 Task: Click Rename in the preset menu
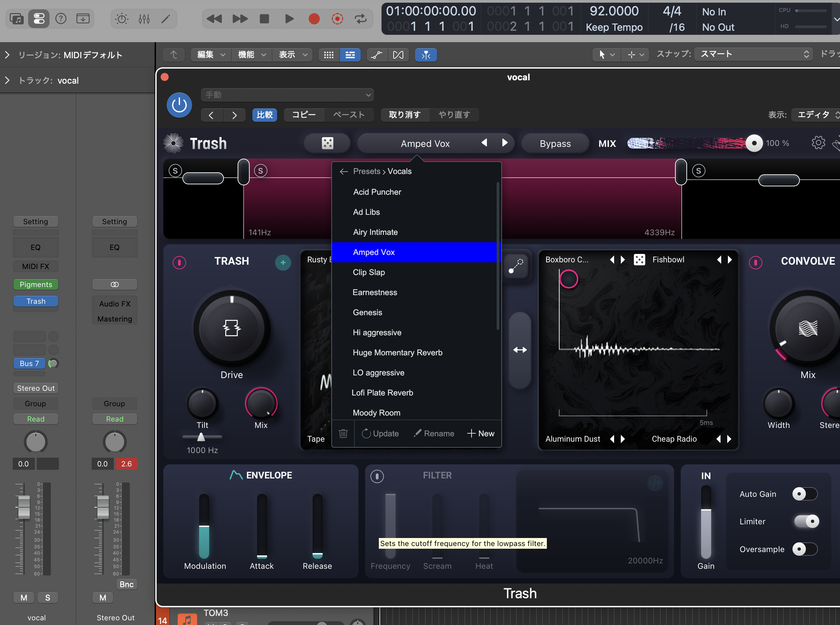(x=434, y=434)
